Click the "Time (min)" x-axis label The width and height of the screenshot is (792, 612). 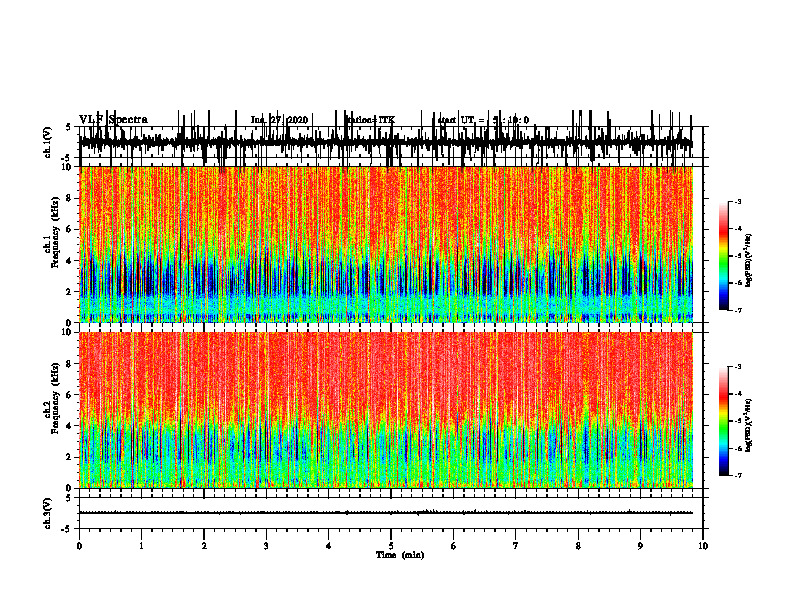point(400,555)
